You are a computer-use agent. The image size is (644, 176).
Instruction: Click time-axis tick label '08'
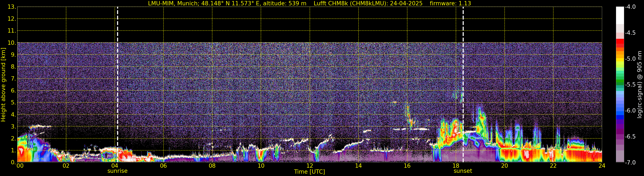[212, 166]
